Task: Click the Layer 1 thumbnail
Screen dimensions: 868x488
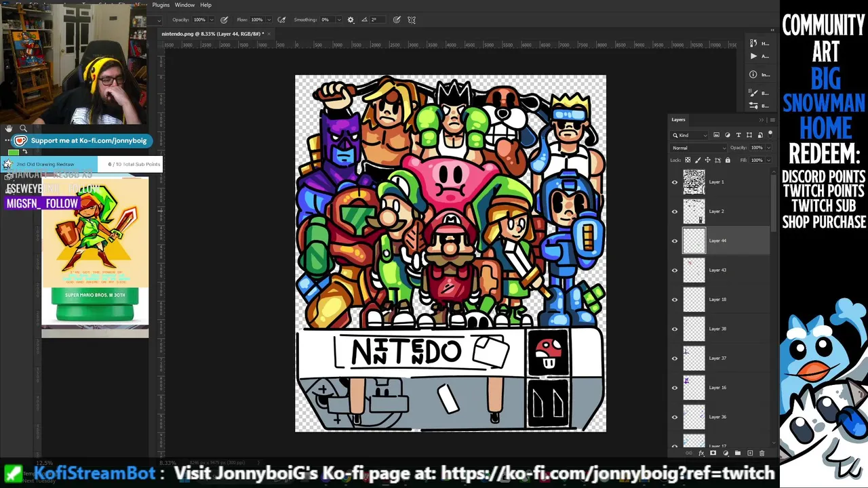Action: coord(694,182)
